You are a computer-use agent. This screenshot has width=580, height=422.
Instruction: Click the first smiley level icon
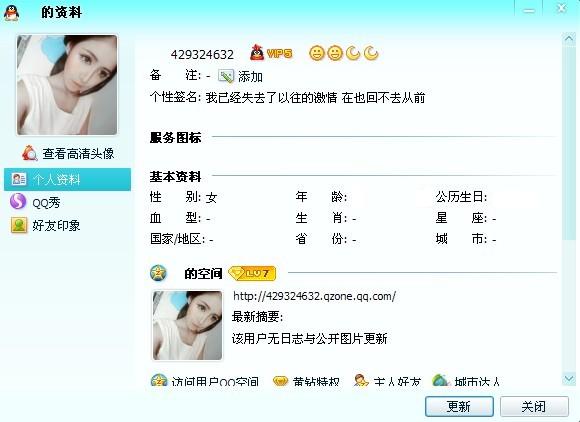pyautogui.click(x=317, y=53)
